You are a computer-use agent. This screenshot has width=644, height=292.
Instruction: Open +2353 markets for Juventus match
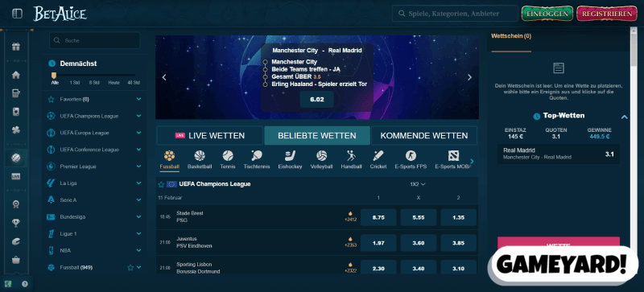pos(350,242)
